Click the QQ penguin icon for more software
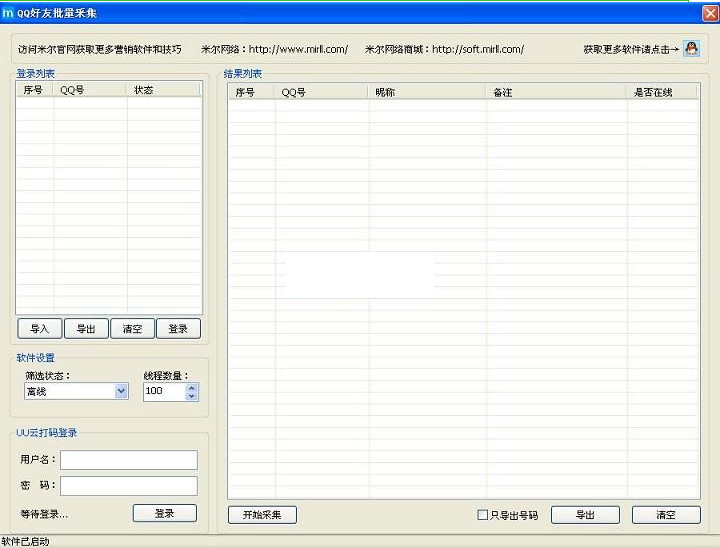Image resolution: width=720 pixels, height=548 pixels. tap(691, 49)
